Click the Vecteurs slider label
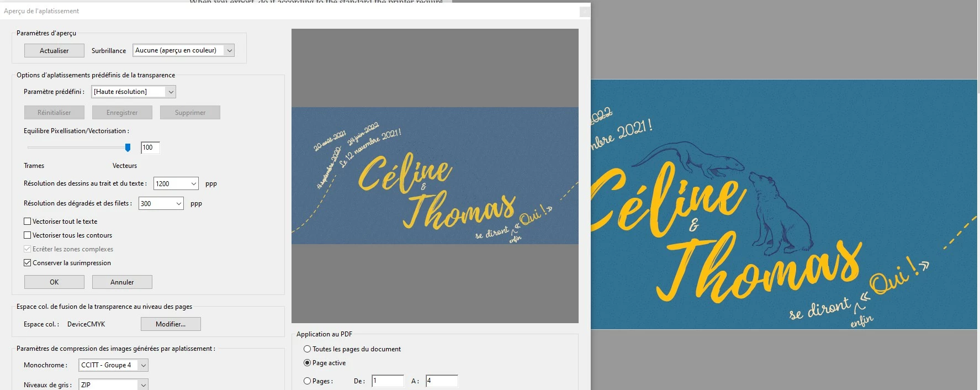 pos(125,166)
